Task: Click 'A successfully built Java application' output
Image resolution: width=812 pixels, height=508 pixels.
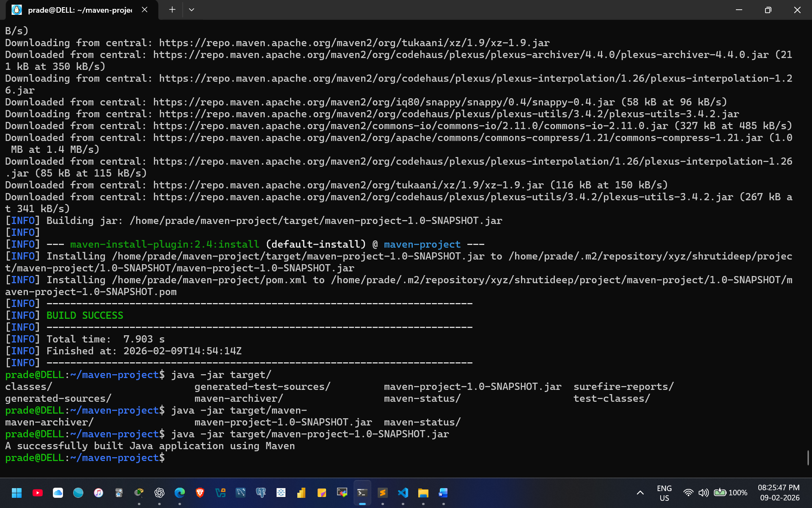Action: (150, 446)
